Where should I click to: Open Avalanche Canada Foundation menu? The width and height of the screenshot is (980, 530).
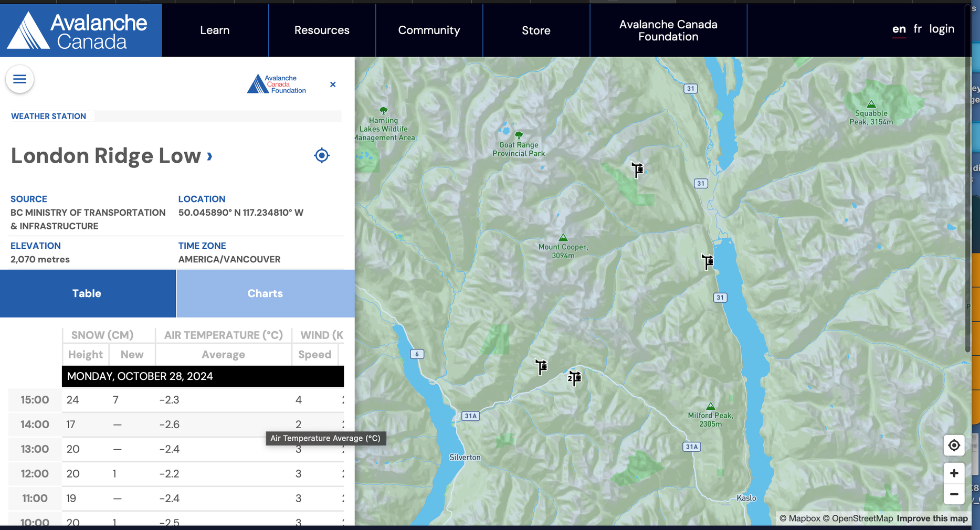coord(668,30)
